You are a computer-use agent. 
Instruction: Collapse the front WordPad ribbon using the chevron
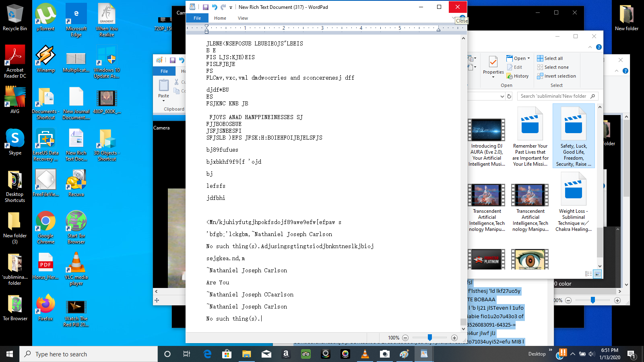click(x=454, y=18)
